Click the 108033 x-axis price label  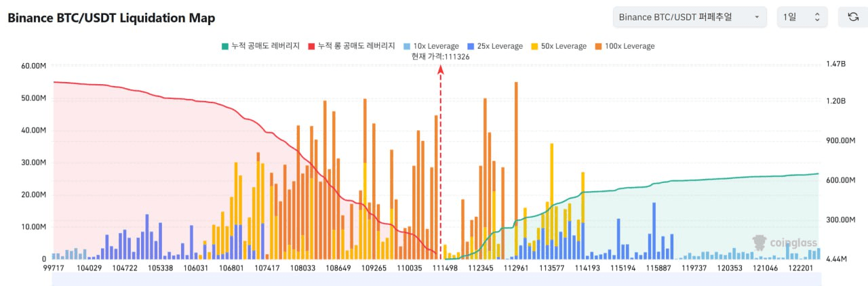pyautogui.click(x=302, y=268)
